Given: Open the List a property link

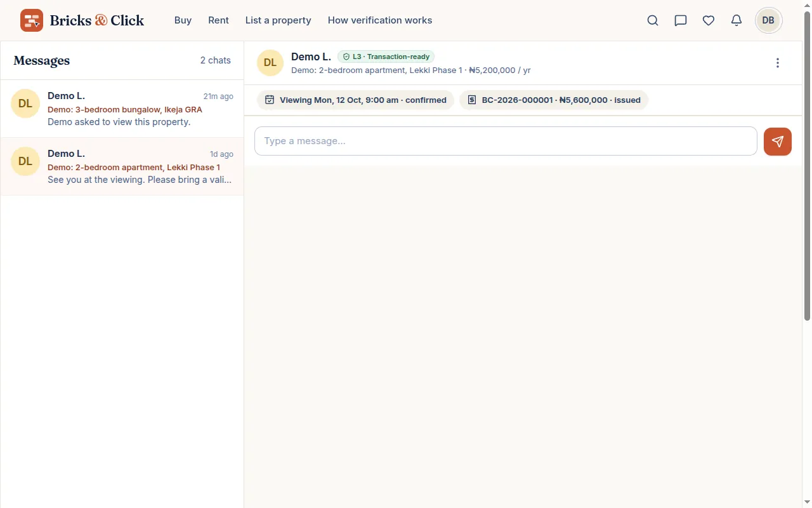Looking at the screenshot, I should [x=278, y=20].
